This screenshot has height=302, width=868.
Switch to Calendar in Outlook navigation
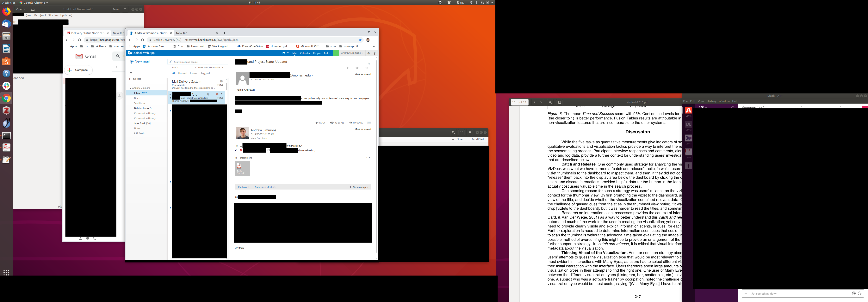305,53
